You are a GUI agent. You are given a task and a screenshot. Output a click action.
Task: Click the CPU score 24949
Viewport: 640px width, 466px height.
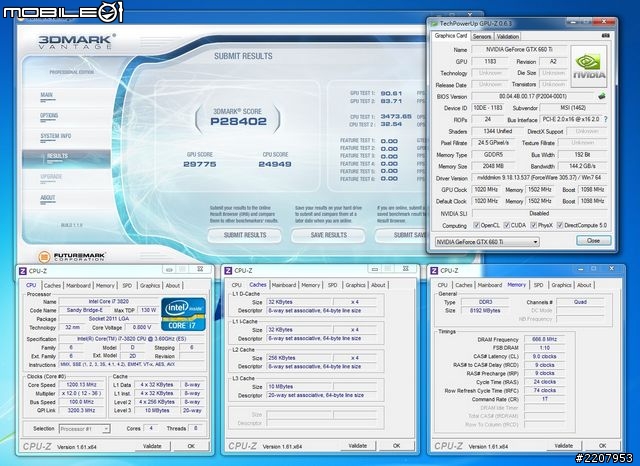[x=275, y=164]
